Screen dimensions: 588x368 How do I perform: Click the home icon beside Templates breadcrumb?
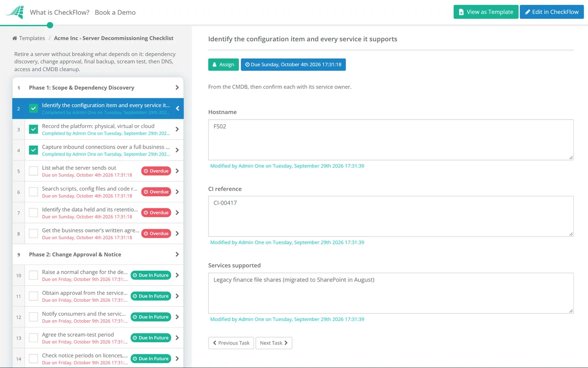tap(15, 38)
